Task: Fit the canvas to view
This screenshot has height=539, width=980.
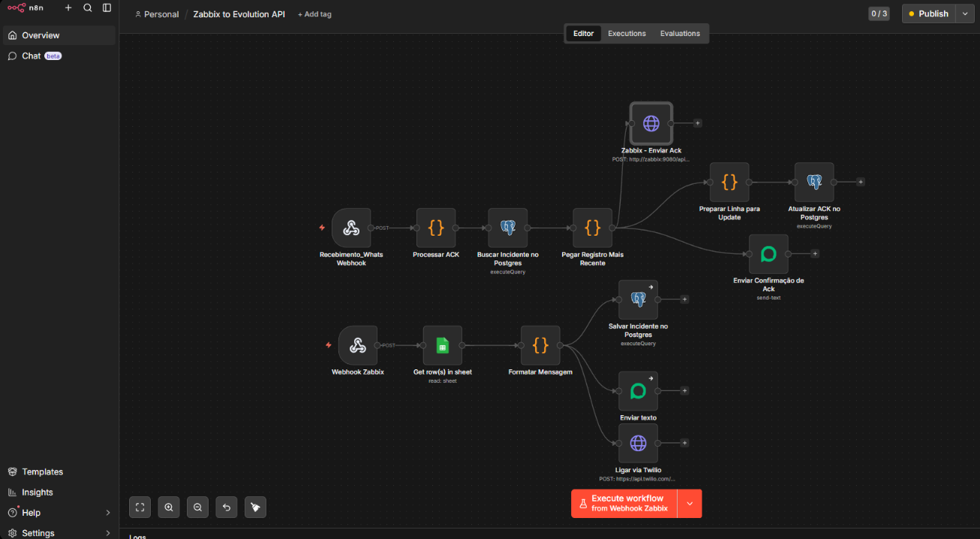Action: click(140, 507)
